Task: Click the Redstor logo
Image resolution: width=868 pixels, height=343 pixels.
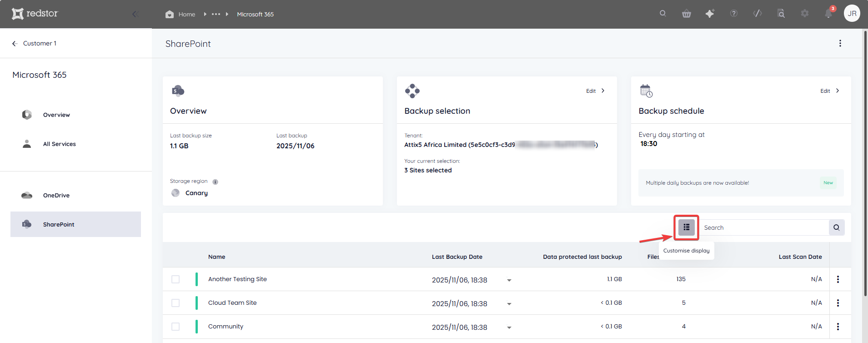Action: pos(35,14)
